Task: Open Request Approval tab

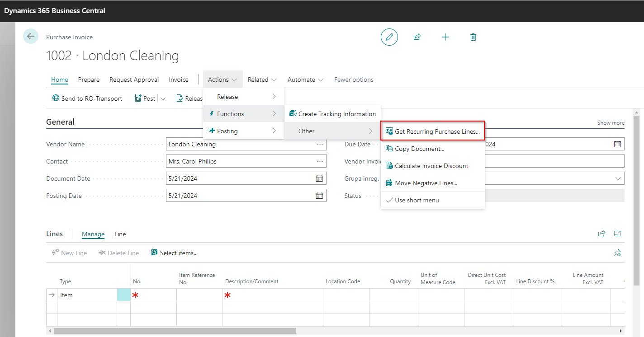Action: click(134, 80)
